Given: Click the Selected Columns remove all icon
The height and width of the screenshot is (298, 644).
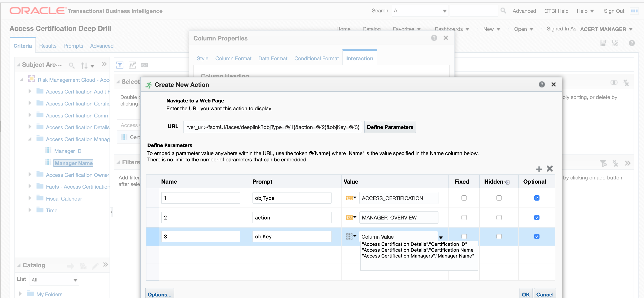Looking at the screenshot, I should (x=626, y=83).
